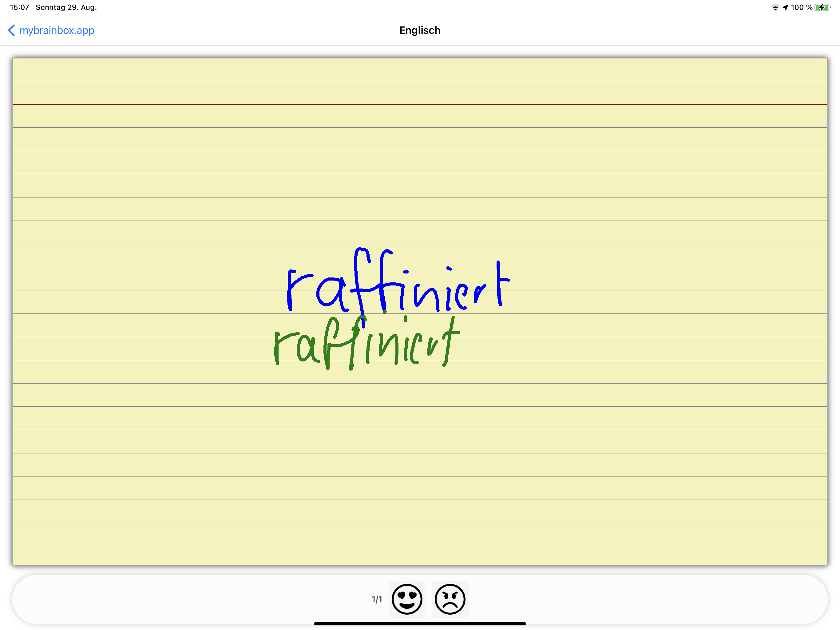This screenshot has height=630, width=840.
Task: Tap the Wi-Fi status icon
Action: 775,8
